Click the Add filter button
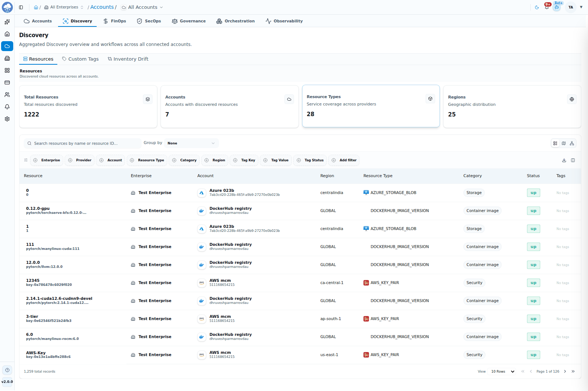Image resolution: width=588 pixels, height=391 pixels. [344, 160]
